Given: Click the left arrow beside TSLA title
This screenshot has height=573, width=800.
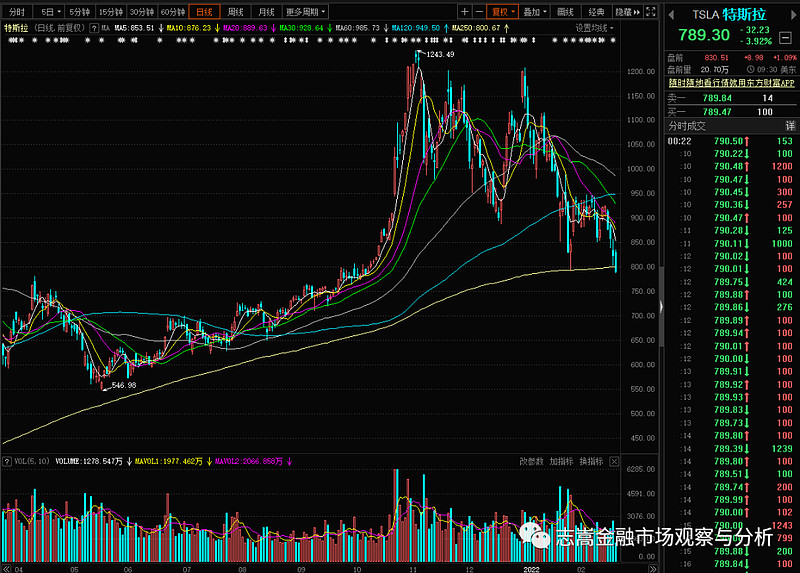Looking at the screenshot, I should click(669, 13).
